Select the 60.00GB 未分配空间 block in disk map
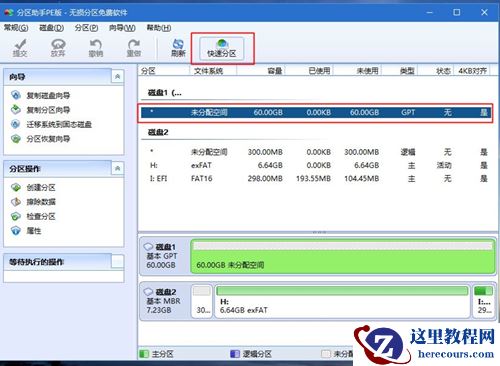The image size is (500, 366). (343, 256)
